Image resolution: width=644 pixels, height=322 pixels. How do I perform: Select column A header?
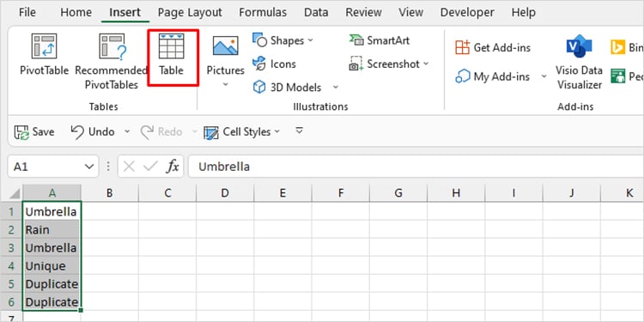pos(52,193)
